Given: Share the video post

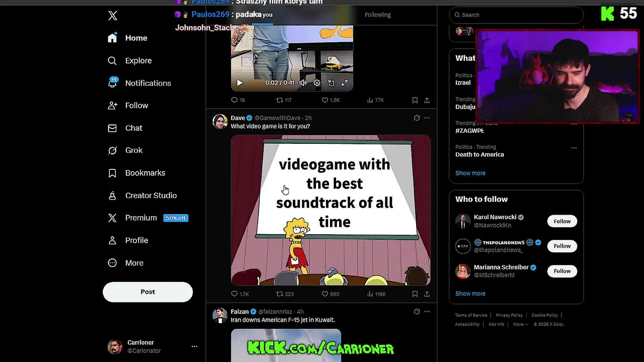Looking at the screenshot, I should tap(427, 100).
